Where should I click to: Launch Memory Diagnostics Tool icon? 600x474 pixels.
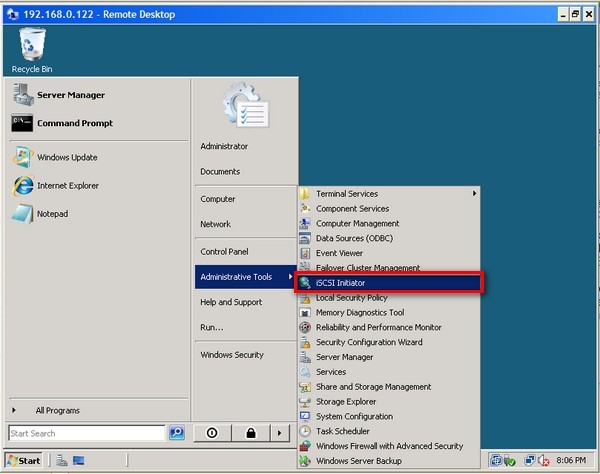click(x=305, y=313)
